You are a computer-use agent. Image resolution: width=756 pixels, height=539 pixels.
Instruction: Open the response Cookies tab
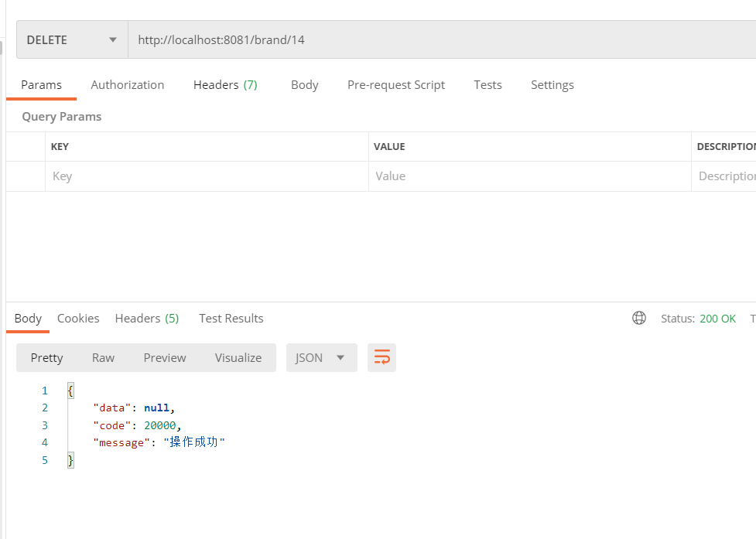click(78, 319)
